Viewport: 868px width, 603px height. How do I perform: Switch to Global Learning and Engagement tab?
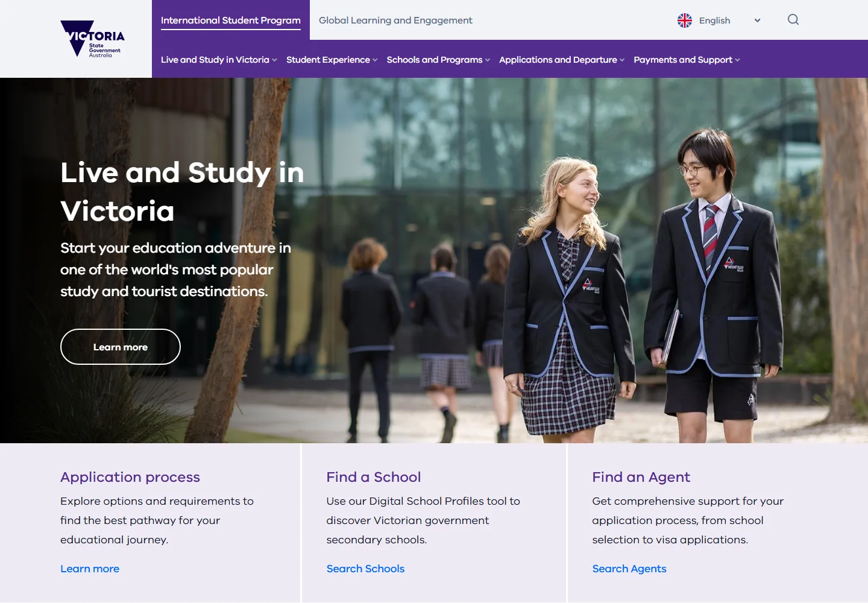[x=395, y=20]
